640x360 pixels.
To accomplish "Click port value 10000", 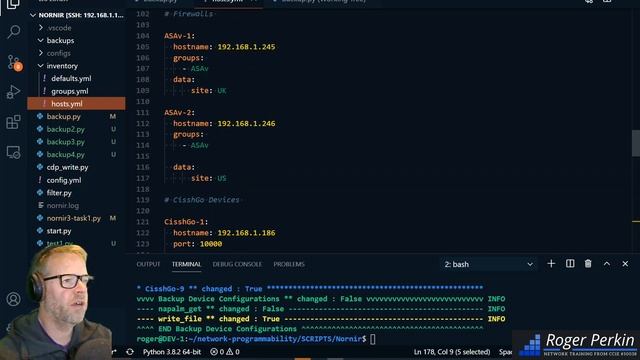I will [211, 244].
